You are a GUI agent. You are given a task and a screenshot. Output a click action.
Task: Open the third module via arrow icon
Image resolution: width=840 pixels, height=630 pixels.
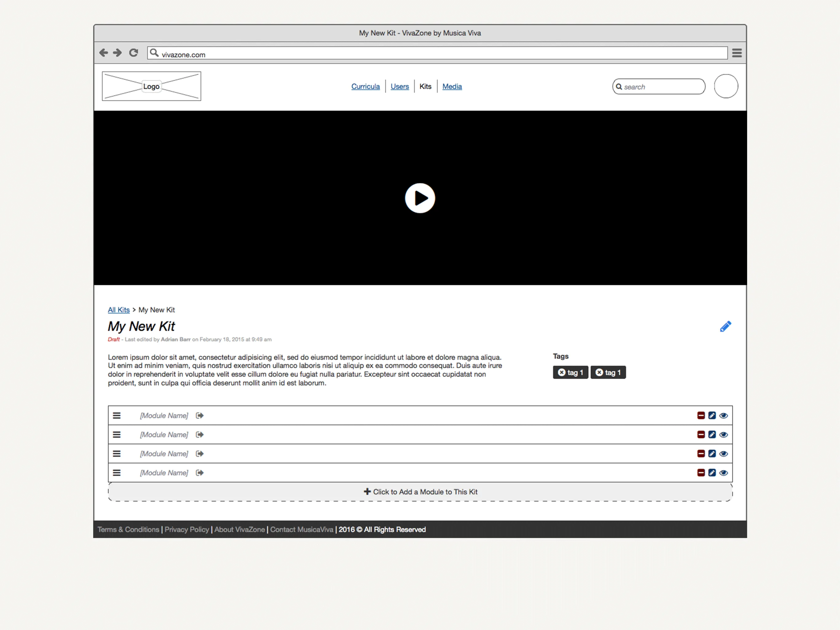pyautogui.click(x=200, y=454)
